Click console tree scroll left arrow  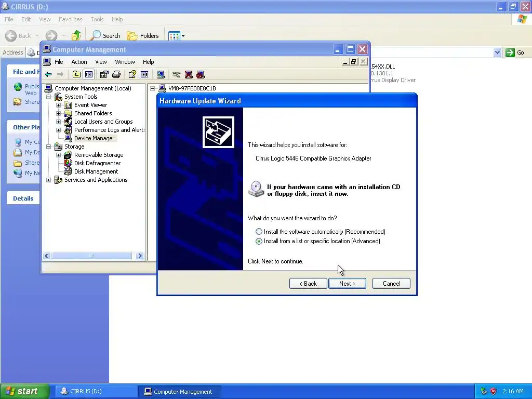tap(47, 256)
